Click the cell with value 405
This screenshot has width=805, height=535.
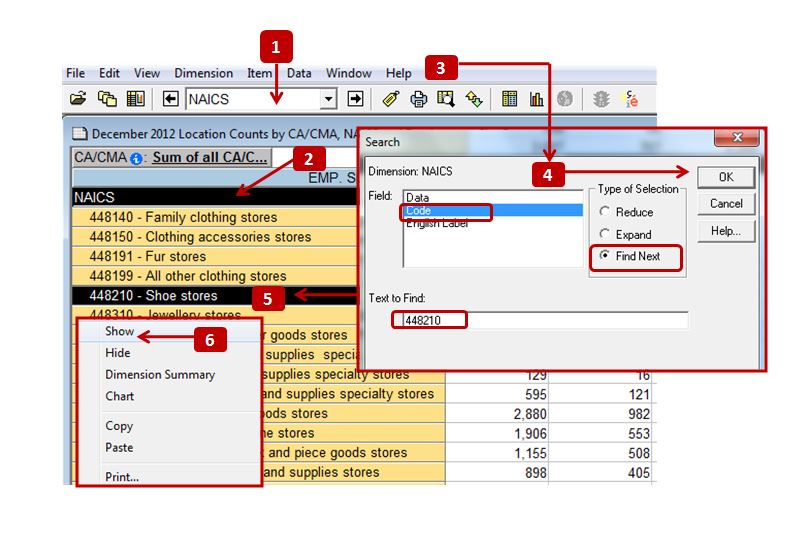(x=600, y=472)
